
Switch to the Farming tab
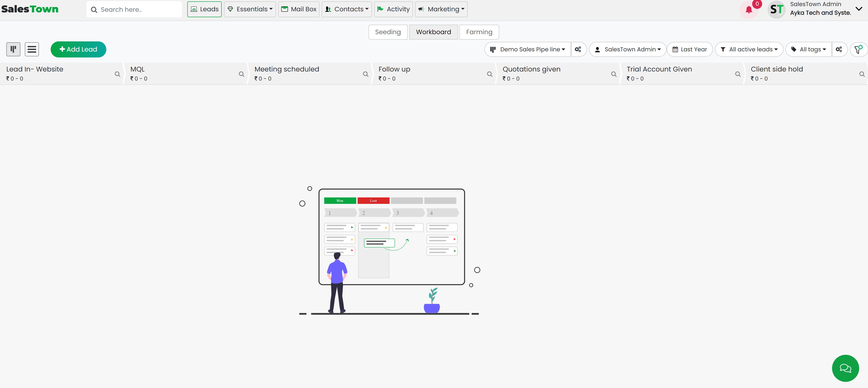(479, 32)
